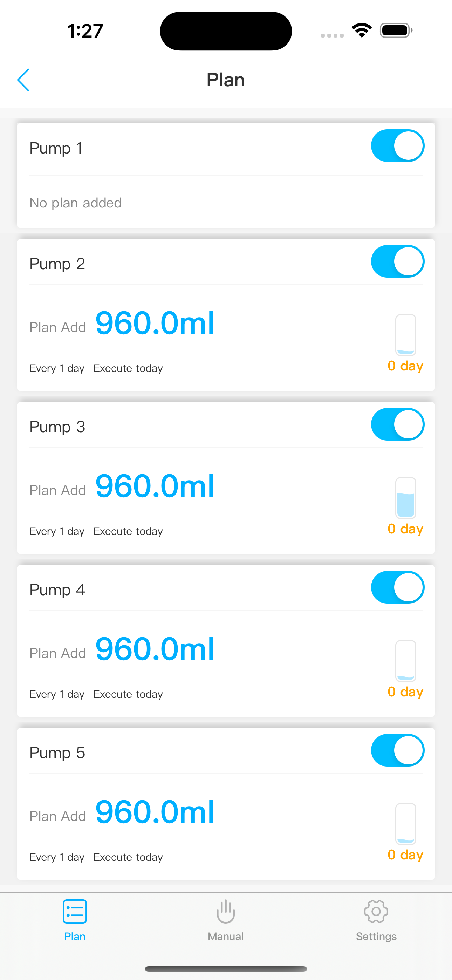Image resolution: width=452 pixels, height=980 pixels.
Task: Go back using the blue chevron arrow
Action: [x=23, y=80]
